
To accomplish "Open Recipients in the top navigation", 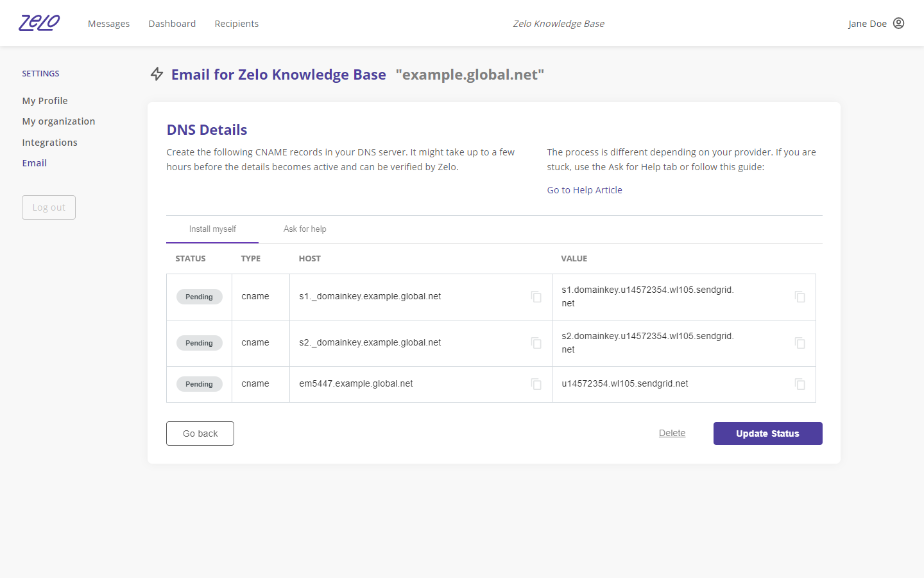I will (x=237, y=24).
